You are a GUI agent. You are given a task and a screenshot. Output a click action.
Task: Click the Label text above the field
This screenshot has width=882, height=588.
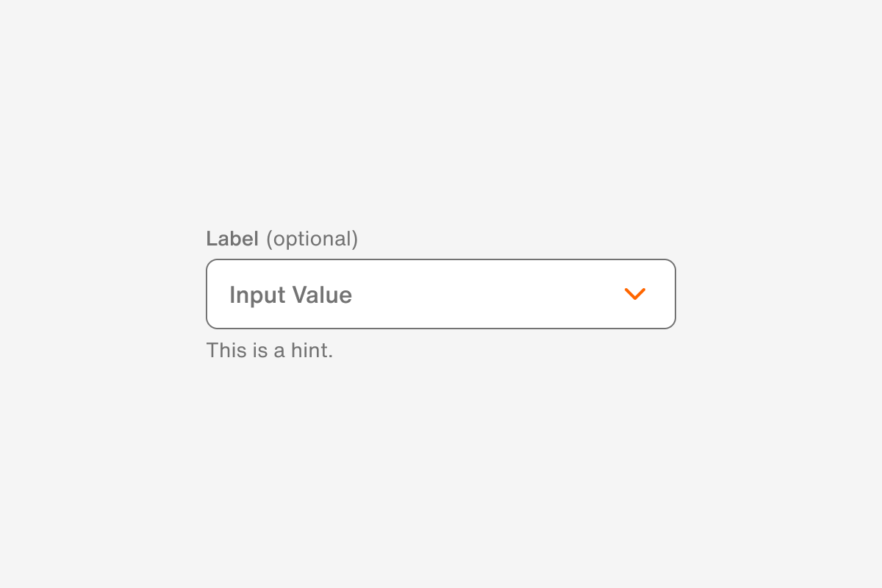pos(233,238)
